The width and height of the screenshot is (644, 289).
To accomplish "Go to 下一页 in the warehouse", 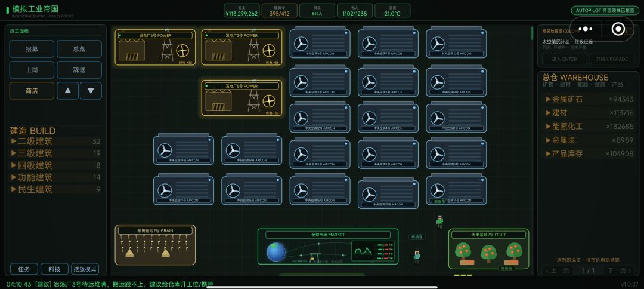I will (x=619, y=270).
